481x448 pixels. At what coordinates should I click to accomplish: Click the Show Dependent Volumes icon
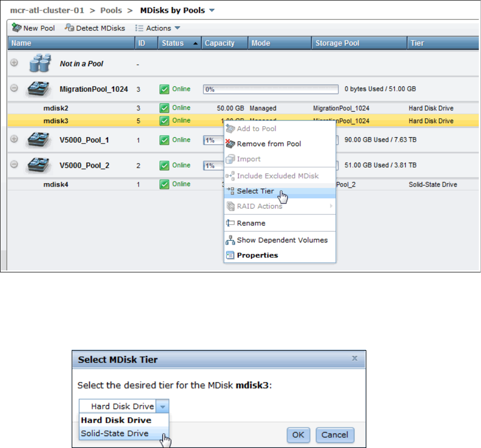pyautogui.click(x=230, y=240)
